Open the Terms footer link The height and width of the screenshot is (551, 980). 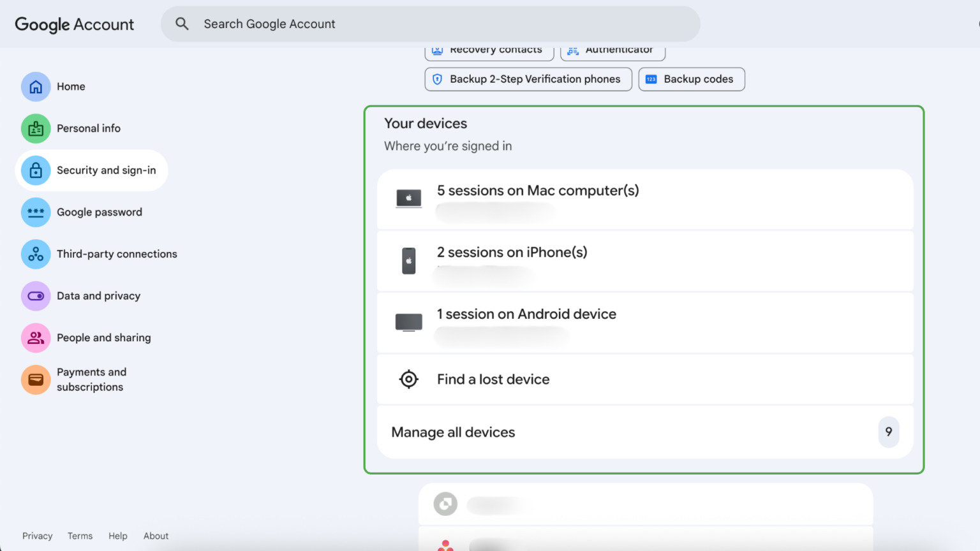pos(80,536)
